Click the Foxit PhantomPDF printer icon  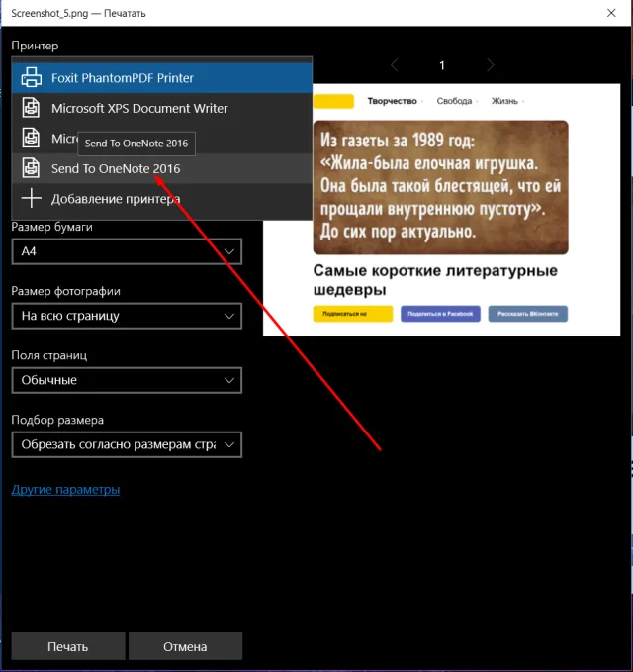pos(32,78)
